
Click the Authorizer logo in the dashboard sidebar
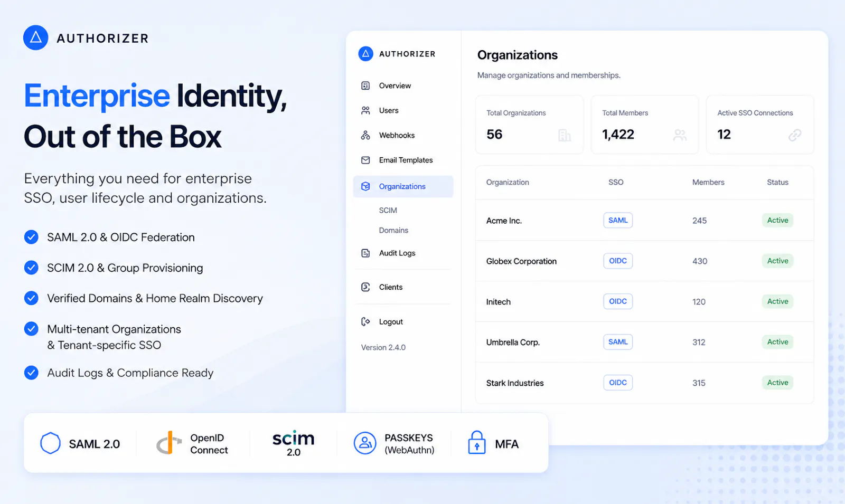(x=365, y=54)
